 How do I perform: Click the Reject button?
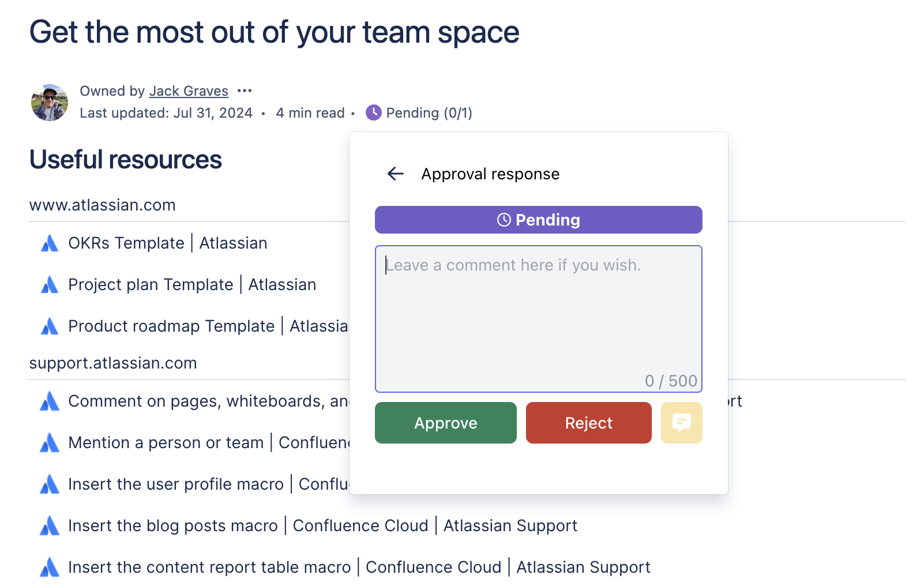click(588, 423)
